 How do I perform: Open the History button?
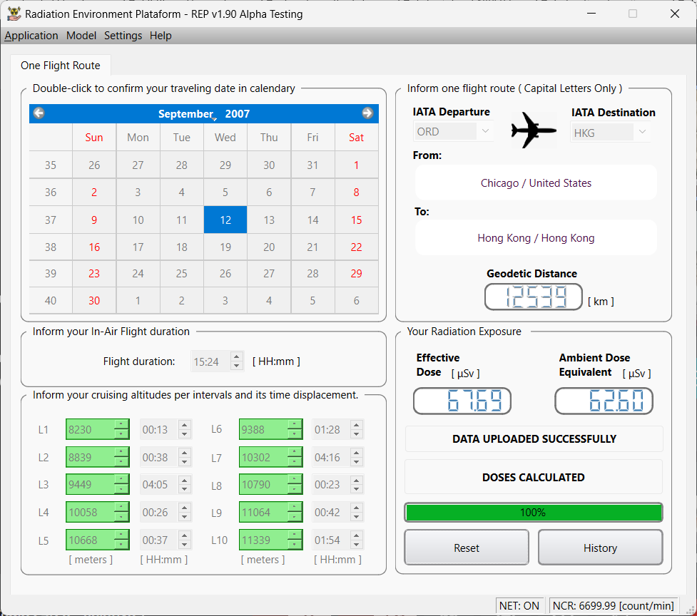(x=600, y=548)
